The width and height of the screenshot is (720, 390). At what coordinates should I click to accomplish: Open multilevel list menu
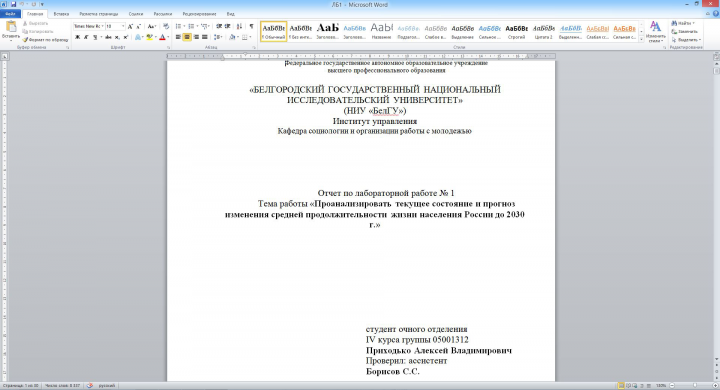(x=205, y=26)
